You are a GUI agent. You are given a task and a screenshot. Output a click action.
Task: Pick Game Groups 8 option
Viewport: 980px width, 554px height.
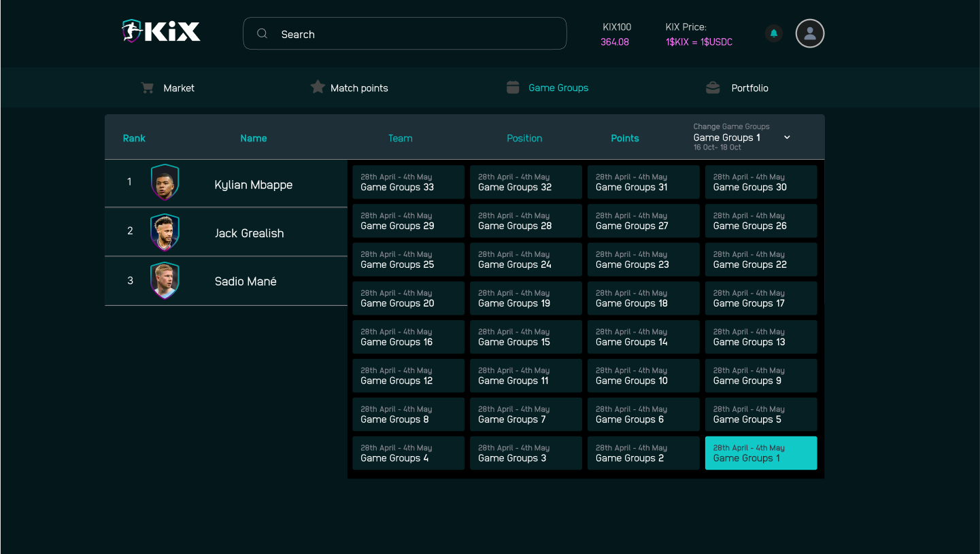[x=408, y=415]
